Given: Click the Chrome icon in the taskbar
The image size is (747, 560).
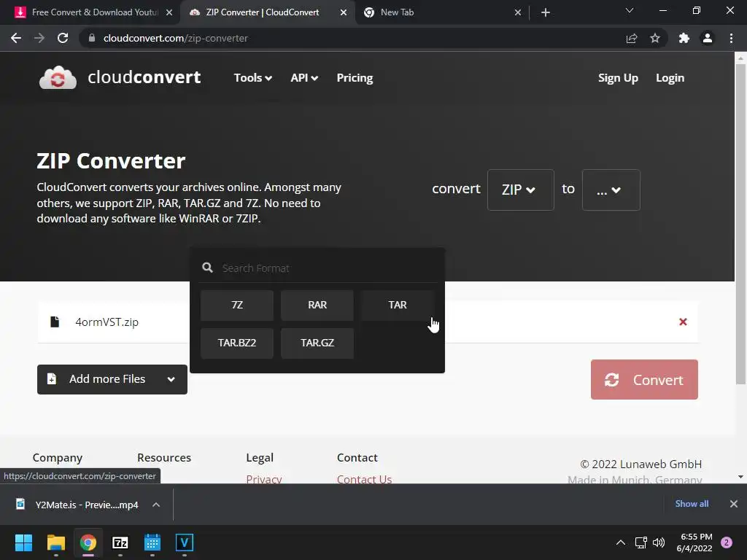Looking at the screenshot, I should pyautogui.click(x=88, y=542).
